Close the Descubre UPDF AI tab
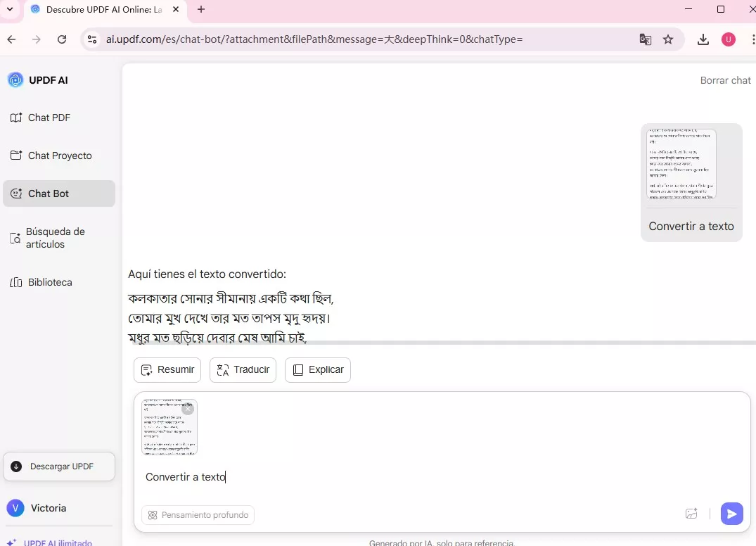756x546 pixels. [176, 9]
